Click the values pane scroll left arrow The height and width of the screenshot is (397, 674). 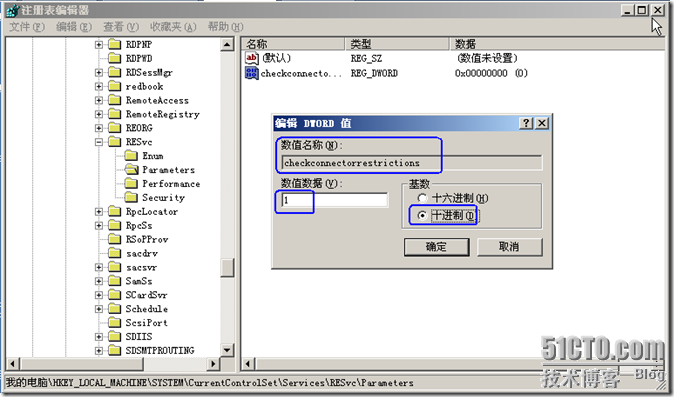248,364
